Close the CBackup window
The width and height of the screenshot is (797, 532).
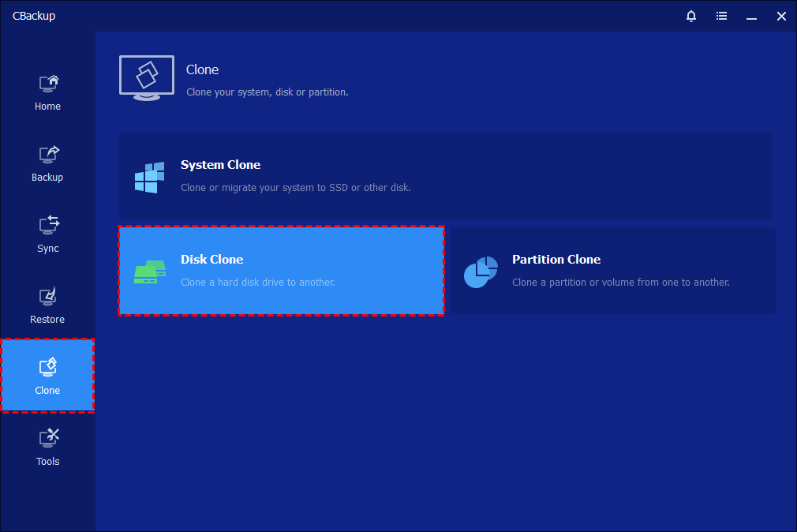tap(781, 16)
